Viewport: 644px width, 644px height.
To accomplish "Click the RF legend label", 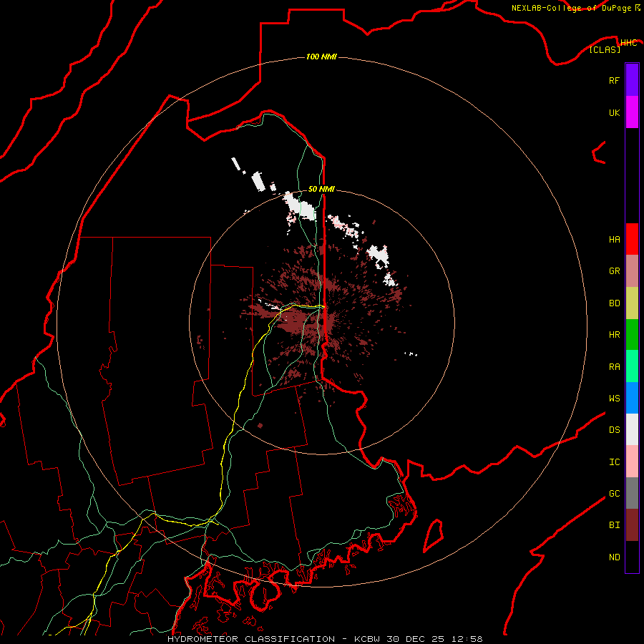I will click(x=614, y=80).
